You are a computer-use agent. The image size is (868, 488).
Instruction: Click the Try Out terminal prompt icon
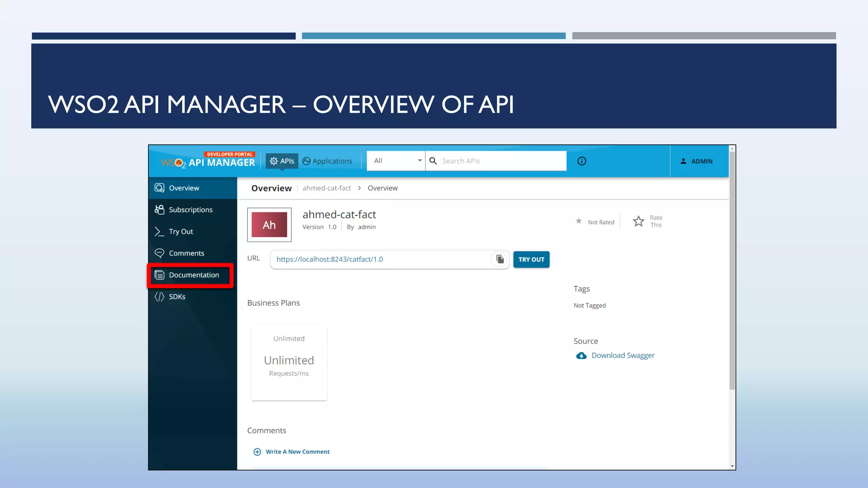(159, 232)
